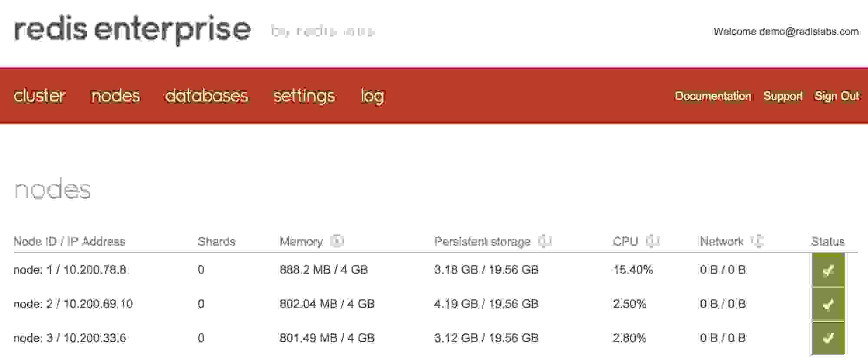Click CPU value 2.80%
868x363 pixels.
coord(630,338)
